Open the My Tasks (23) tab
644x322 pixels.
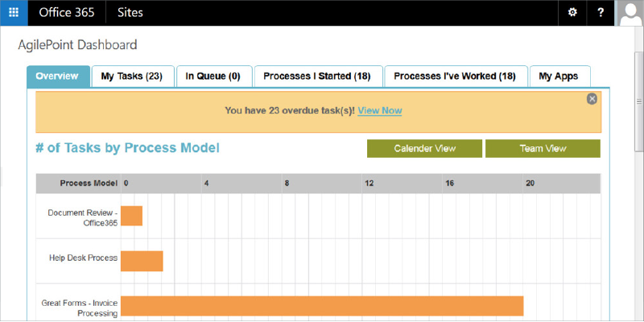pos(132,76)
